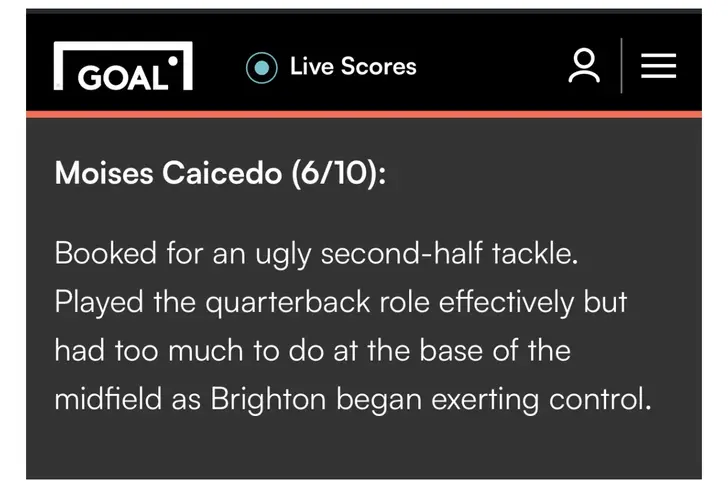Click the "(6/10)" rating text
This screenshot has height=488, width=728.
[x=338, y=173]
